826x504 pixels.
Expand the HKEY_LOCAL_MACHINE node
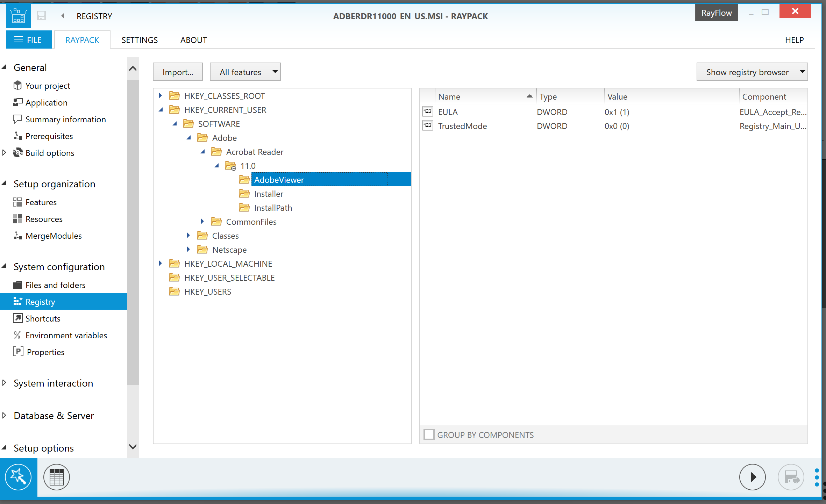coord(161,263)
